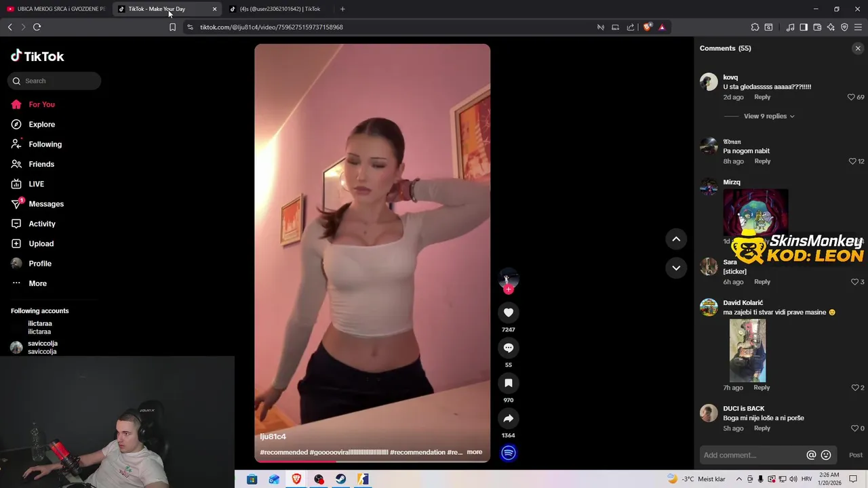Reply to the 'Pa nogom nabit' comment
This screenshot has height=488, width=868.
762,161
